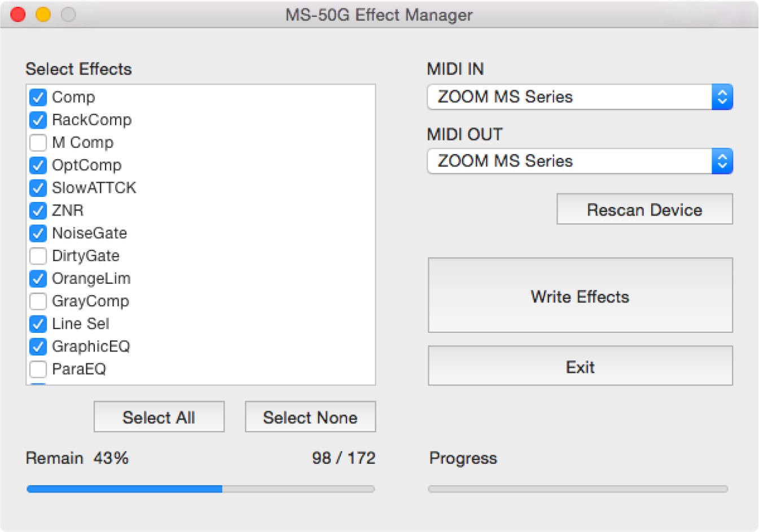759x532 pixels.
Task: Enable the ParaEQ effect
Action: (x=38, y=369)
